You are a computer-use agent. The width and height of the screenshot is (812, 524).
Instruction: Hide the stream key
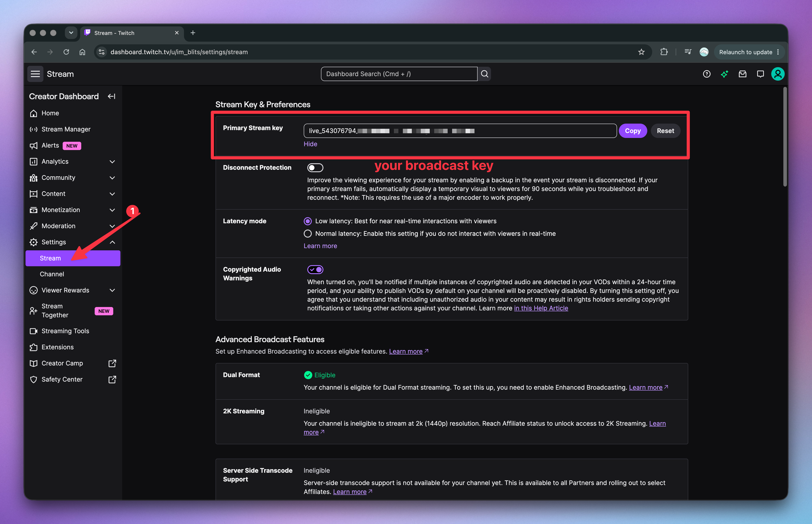pyautogui.click(x=310, y=144)
